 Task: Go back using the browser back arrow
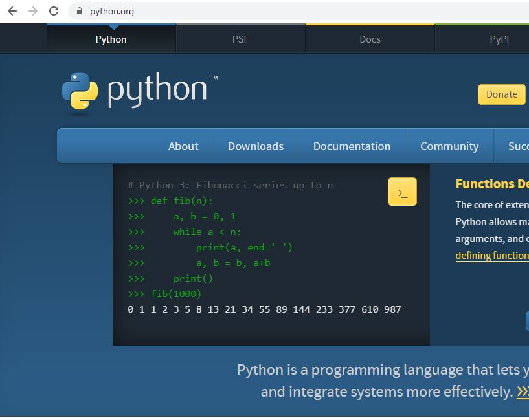click(x=12, y=11)
